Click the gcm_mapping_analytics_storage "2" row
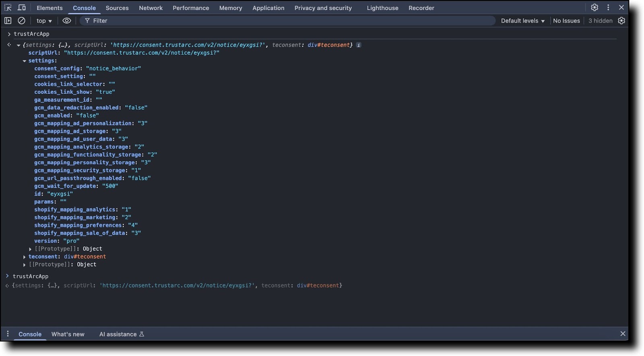The image size is (644, 356). coord(89,147)
